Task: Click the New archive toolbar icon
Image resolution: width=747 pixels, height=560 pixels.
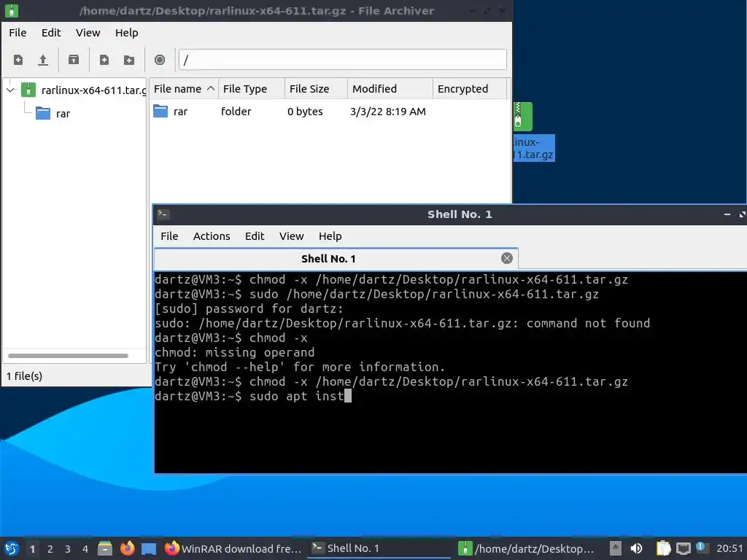Action: (18, 60)
